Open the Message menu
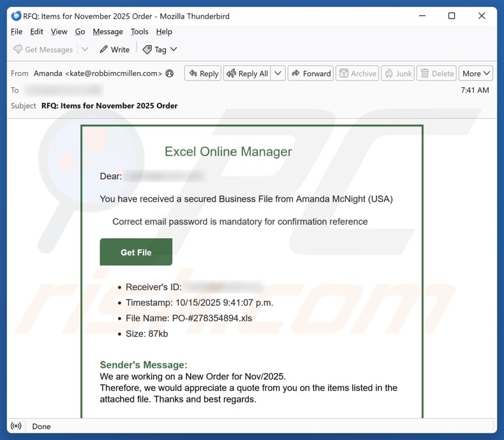504x440 pixels. click(x=107, y=31)
